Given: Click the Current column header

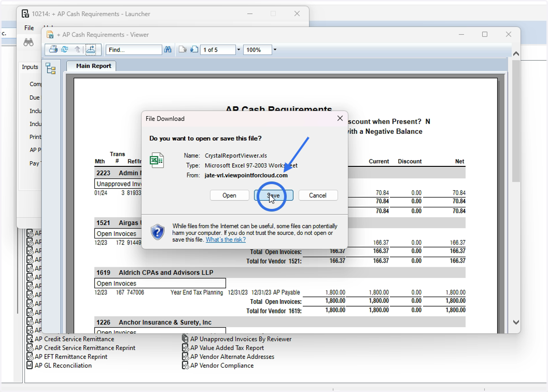Looking at the screenshot, I should (379, 161).
